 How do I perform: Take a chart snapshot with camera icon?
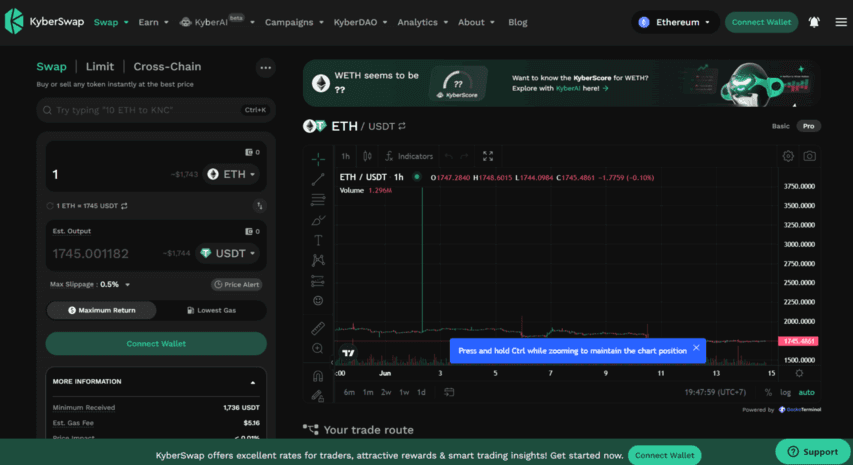point(809,156)
